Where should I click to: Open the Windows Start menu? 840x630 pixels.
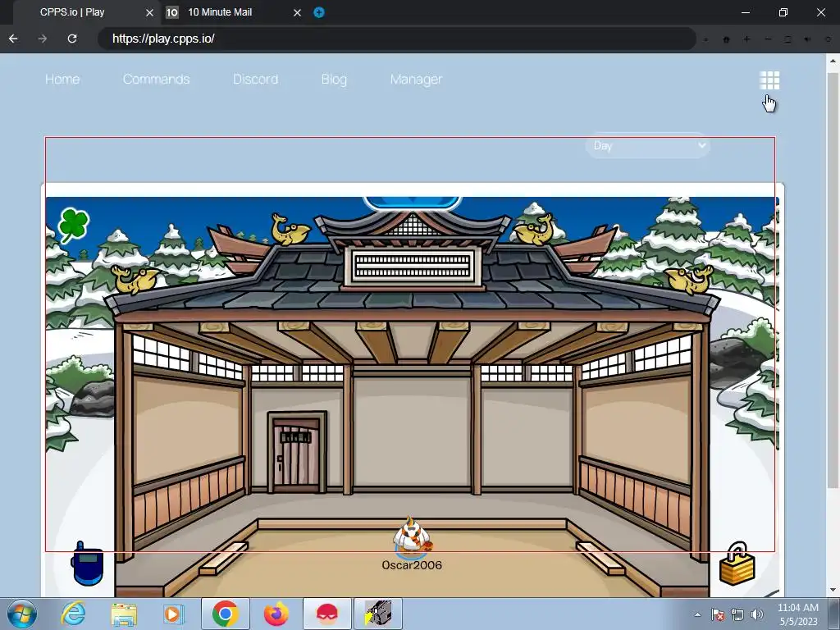[22, 614]
